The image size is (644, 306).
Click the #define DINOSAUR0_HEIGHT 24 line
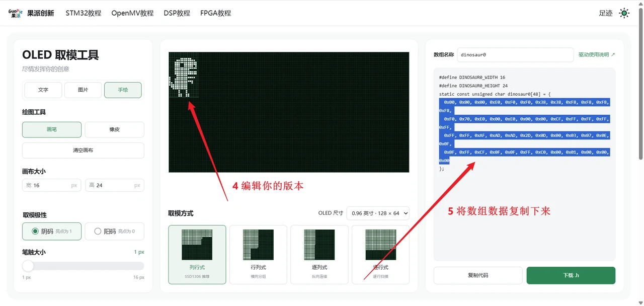point(473,86)
